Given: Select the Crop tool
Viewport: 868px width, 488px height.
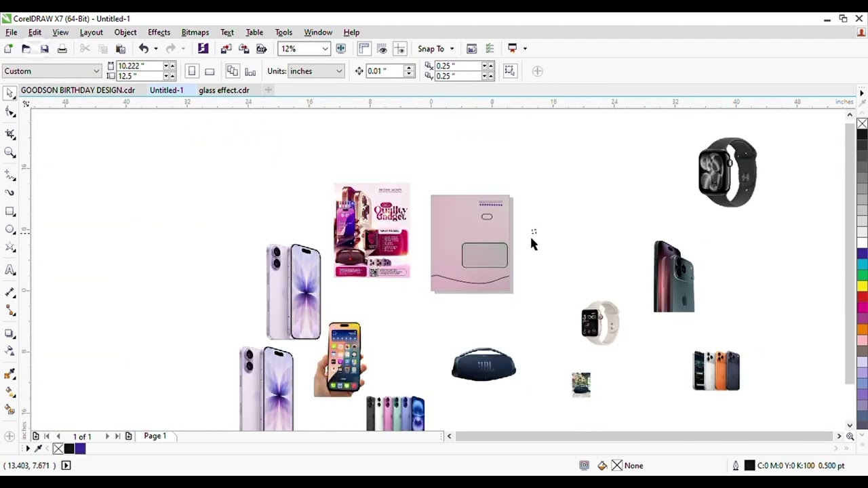Looking at the screenshot, I should coord(9,134).
